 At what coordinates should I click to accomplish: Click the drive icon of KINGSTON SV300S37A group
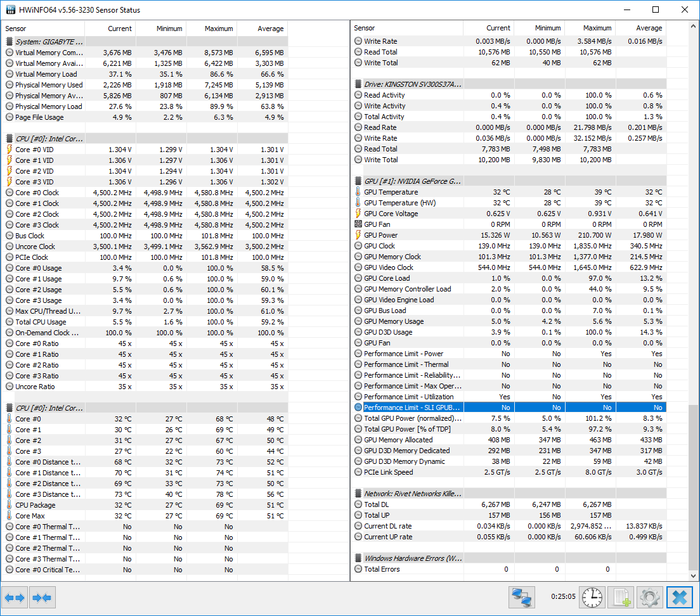pos(358,84)
